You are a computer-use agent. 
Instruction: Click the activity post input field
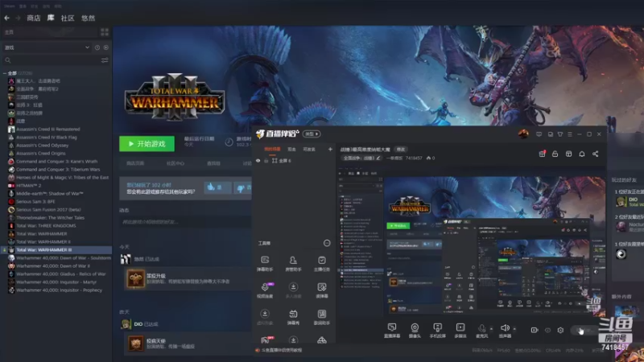[186, 222]
